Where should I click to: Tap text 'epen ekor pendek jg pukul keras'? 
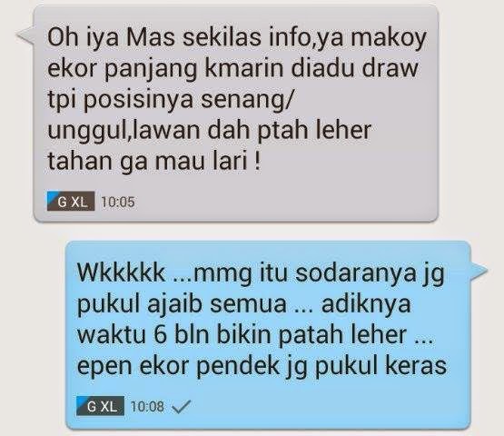[x=262, y=365]
